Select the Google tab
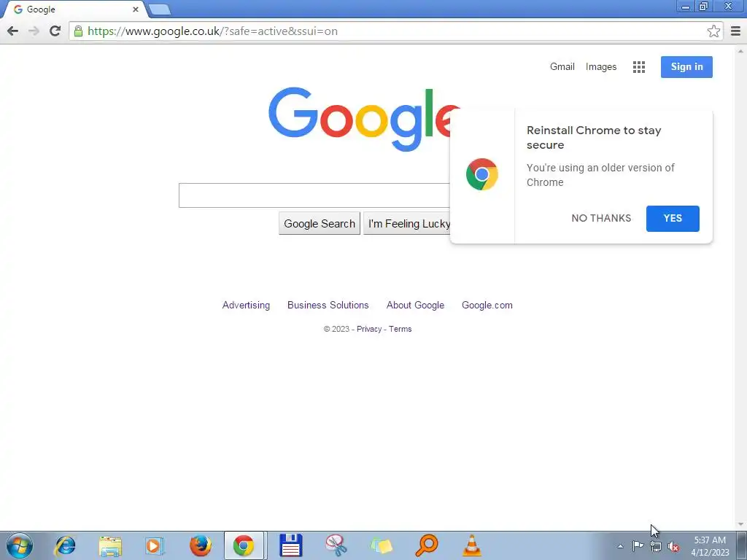Screen dimensions: 747x560 coord(74,9)
